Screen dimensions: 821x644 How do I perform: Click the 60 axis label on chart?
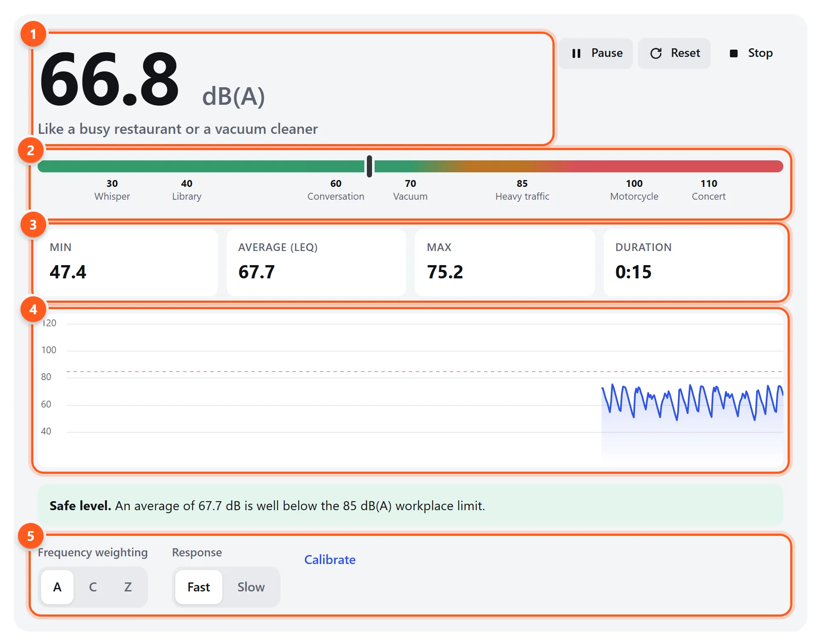(x=46, y=405)
